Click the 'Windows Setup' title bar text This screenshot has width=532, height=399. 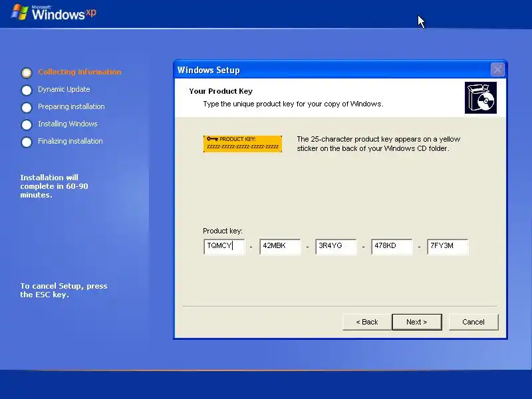[208, 70]
